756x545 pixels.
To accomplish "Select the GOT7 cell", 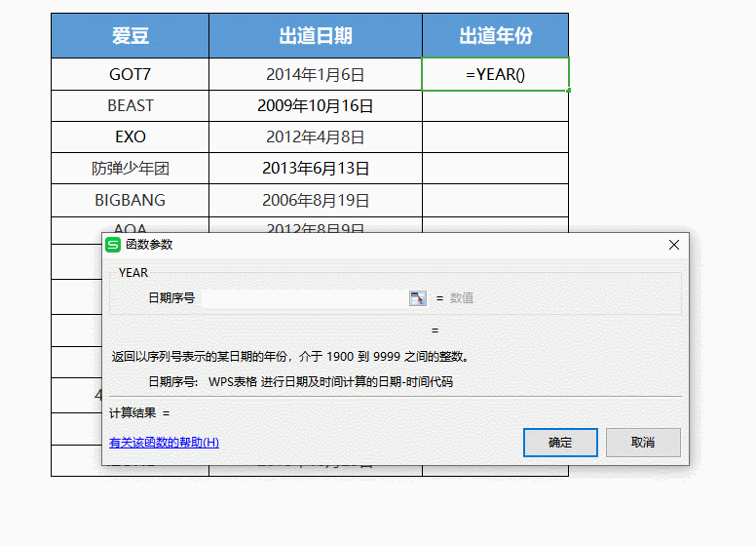I will 130,74.
